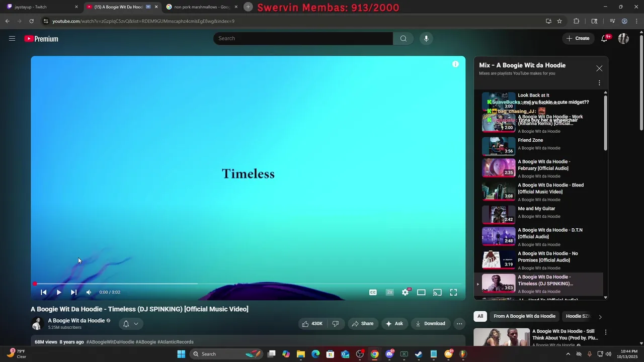644x362 pixels.
Task: Open options for Still Think About You video
Action: [606, 332]
